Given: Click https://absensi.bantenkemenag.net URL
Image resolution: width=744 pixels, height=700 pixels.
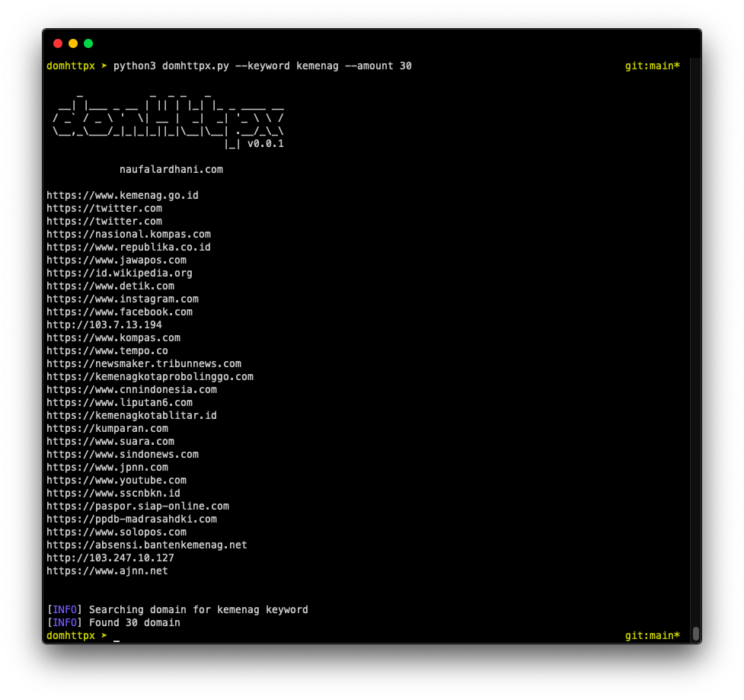Looking at the screenshot, I should pyautogui.click(x=147, y=545).
